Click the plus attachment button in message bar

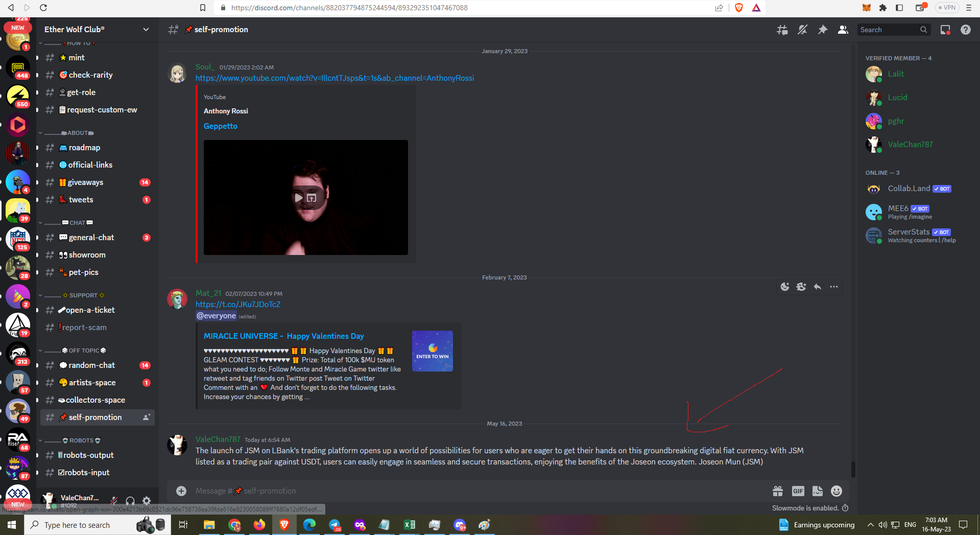click(x=181, y=491)
